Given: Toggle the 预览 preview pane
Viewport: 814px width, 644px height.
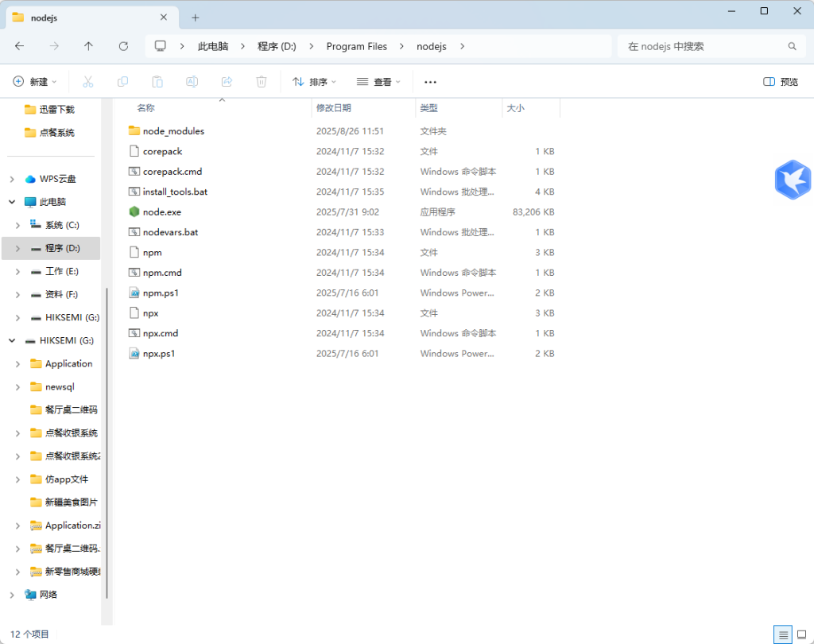Looking at the screenshot, I should [x=781, y=82].
